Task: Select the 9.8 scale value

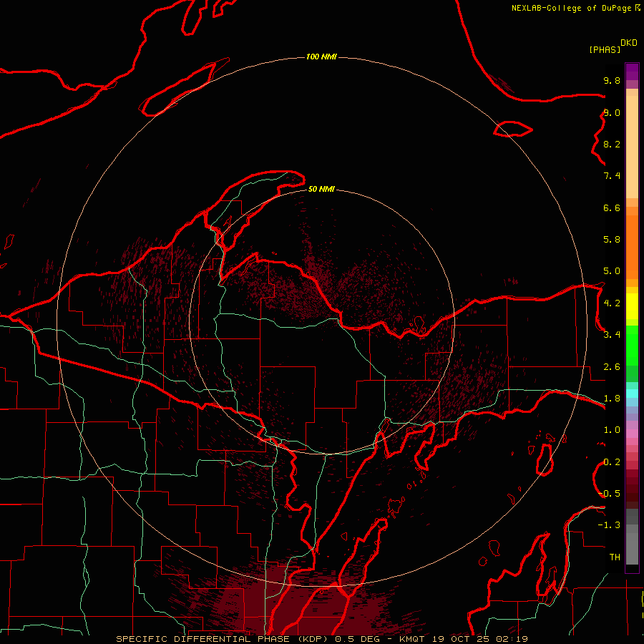Action: (x=612, y=80)
